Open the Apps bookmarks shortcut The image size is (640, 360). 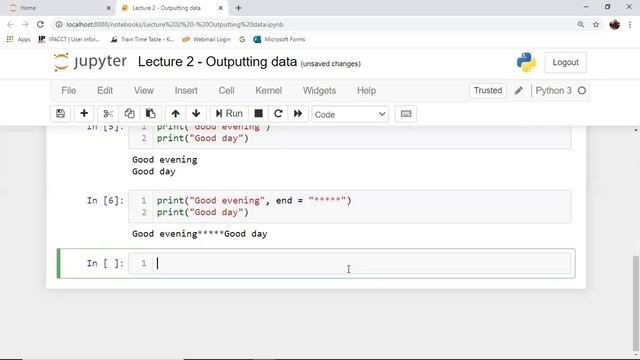18,39
